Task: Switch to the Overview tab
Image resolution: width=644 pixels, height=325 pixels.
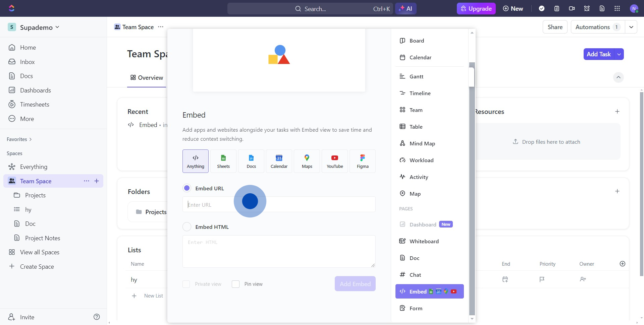Action: (147, 78)
